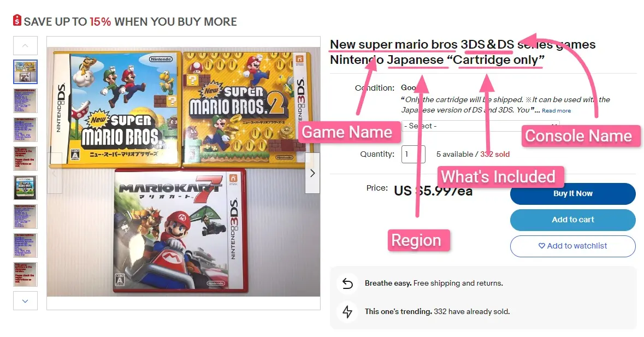Viewport: 644px width, 337px height.
Task: Click the Add to cart button
Action: point(572,220)
